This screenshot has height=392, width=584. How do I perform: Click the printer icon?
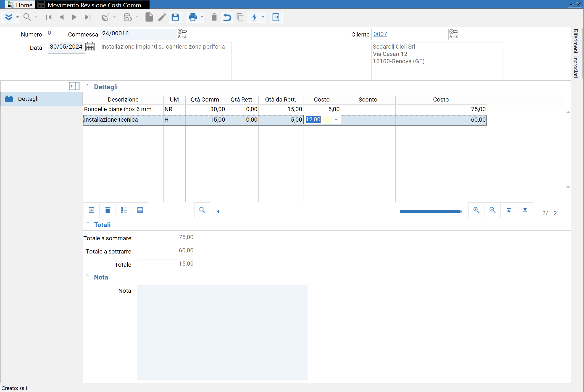pyautogui.click(x=193, y=17)
